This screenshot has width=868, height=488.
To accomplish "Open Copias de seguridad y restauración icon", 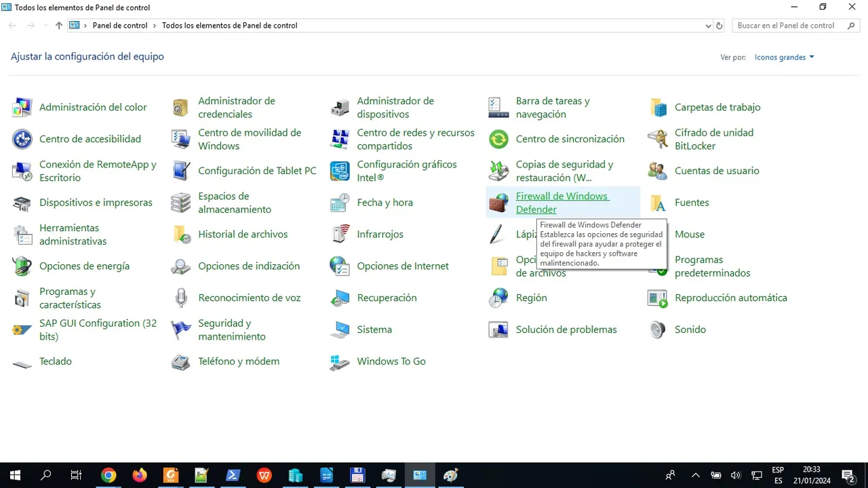I will [498, 171].
